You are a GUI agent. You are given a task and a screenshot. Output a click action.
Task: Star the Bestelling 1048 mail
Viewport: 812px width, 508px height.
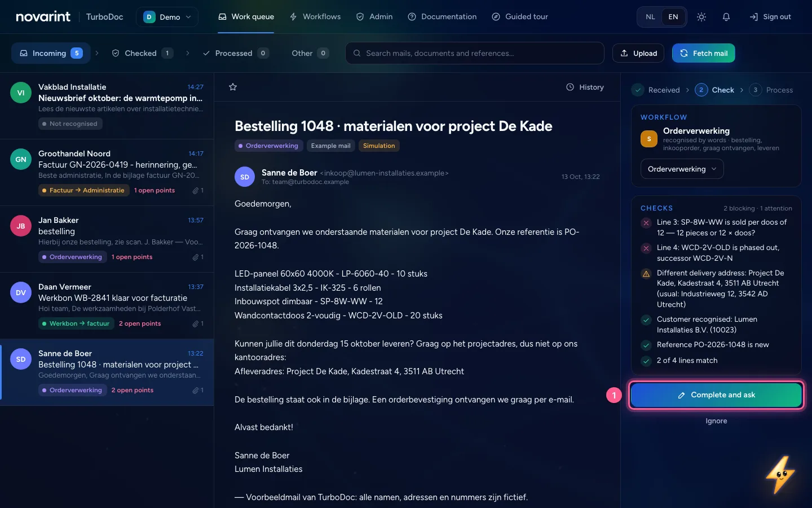pyautogui.click(x=233, y=87)
